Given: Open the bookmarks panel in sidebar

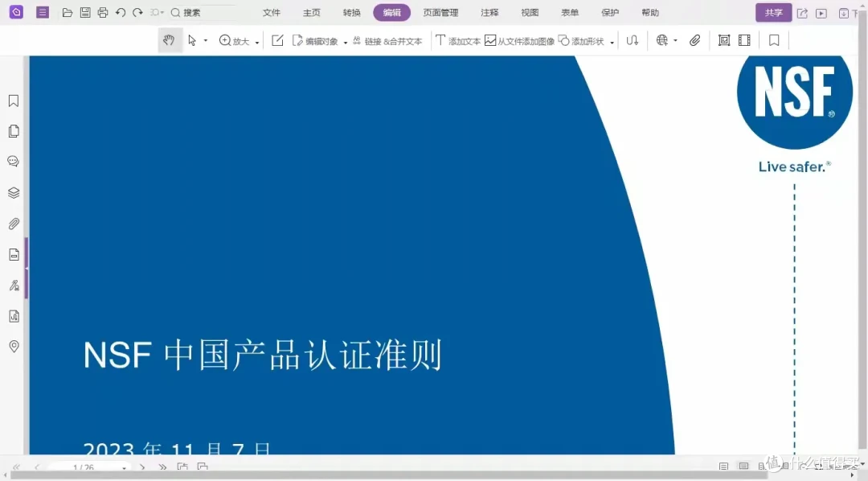Looking at the screenshot, I should click(14, 101).
